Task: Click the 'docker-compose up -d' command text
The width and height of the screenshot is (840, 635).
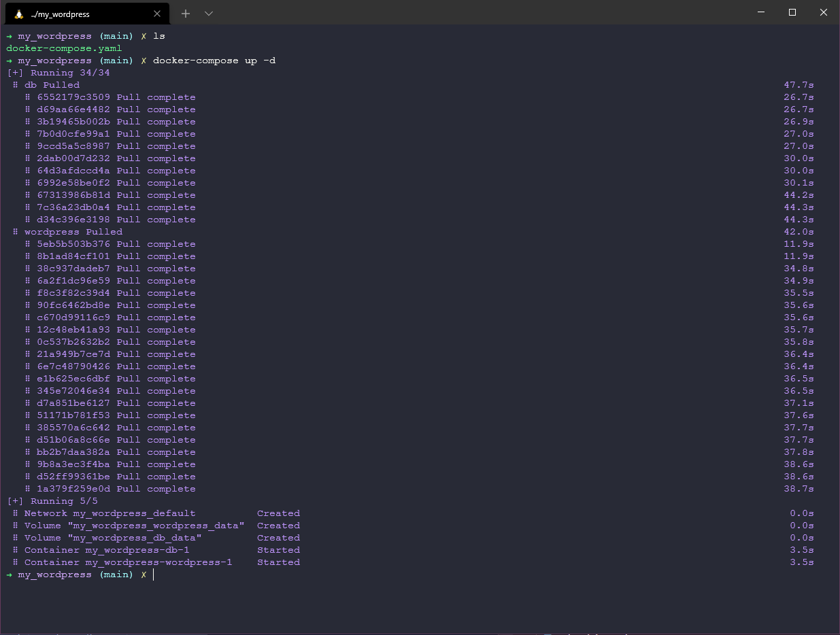Action: pos(214,61)
